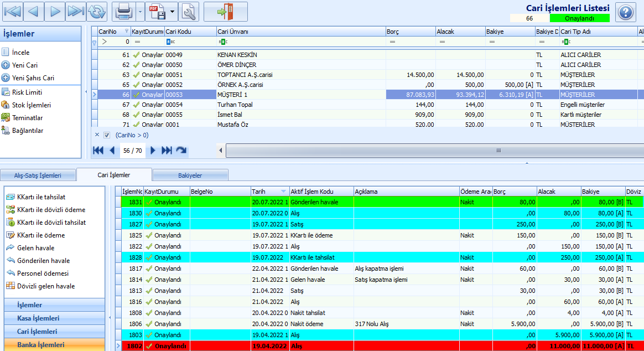Click Cari Ünvanı filter row input

pyautogui.click(x=300, y=42)
